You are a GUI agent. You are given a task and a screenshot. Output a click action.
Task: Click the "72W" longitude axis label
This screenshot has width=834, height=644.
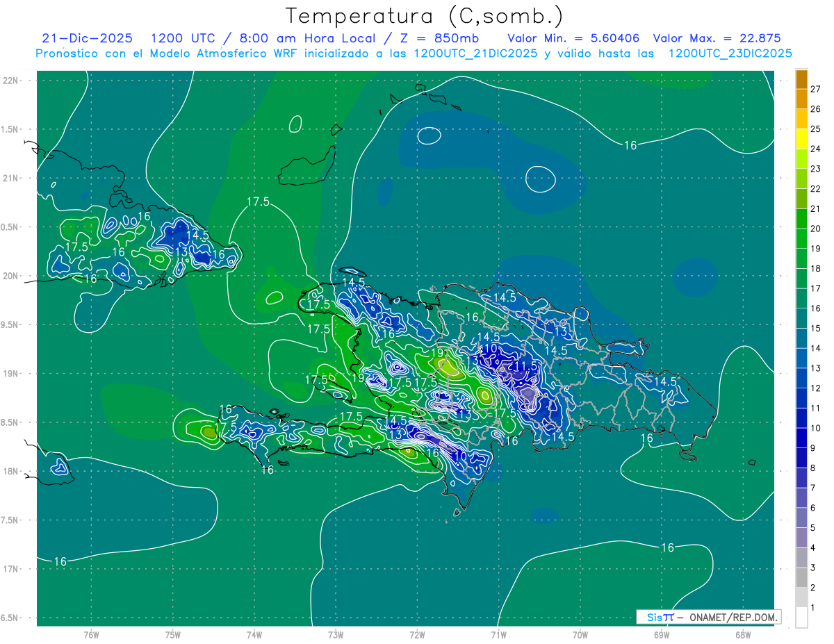(x=417, y=634)
